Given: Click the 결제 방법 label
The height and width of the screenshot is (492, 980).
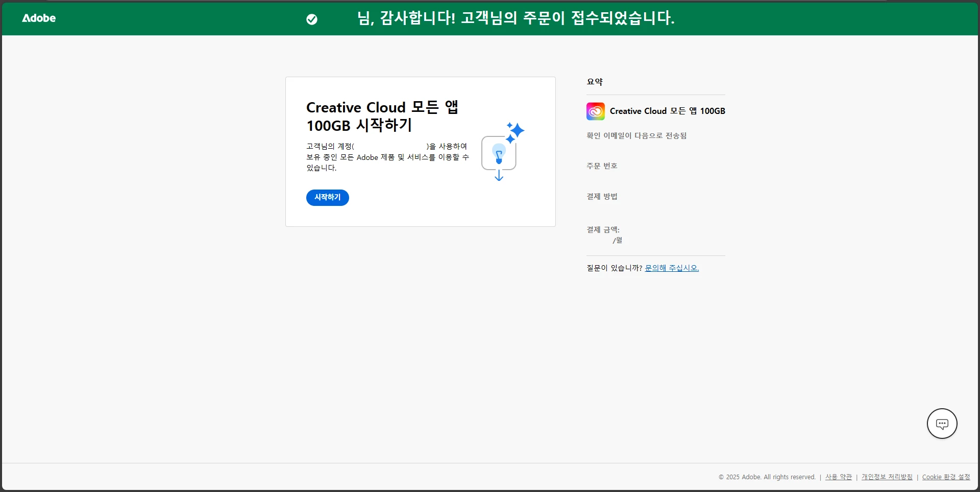Looking at the screenshot, I should 602,197.
